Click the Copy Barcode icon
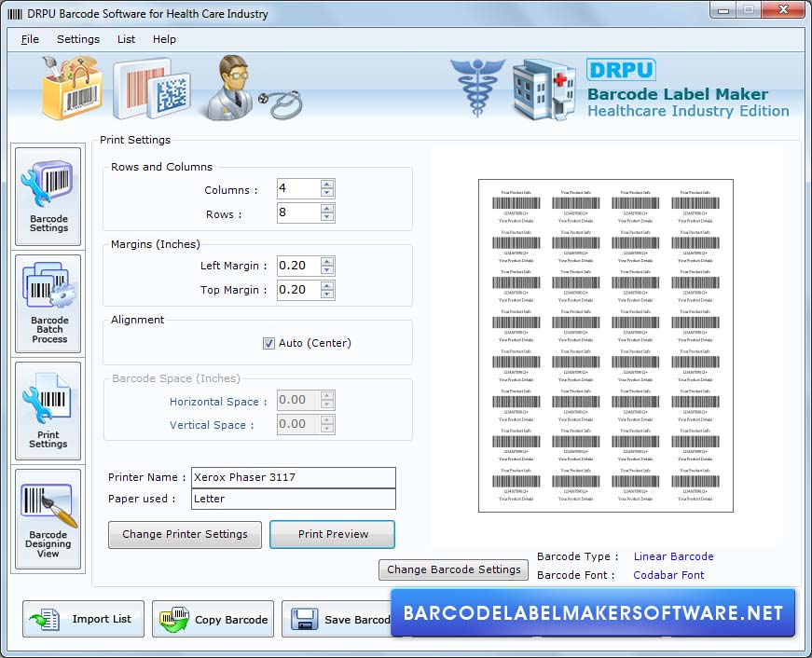 174,619
